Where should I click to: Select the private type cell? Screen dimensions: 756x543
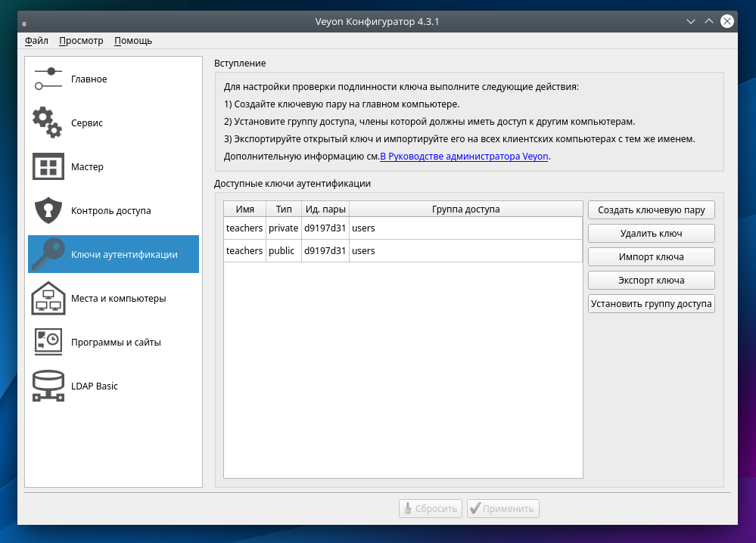[x=284, y=228]
